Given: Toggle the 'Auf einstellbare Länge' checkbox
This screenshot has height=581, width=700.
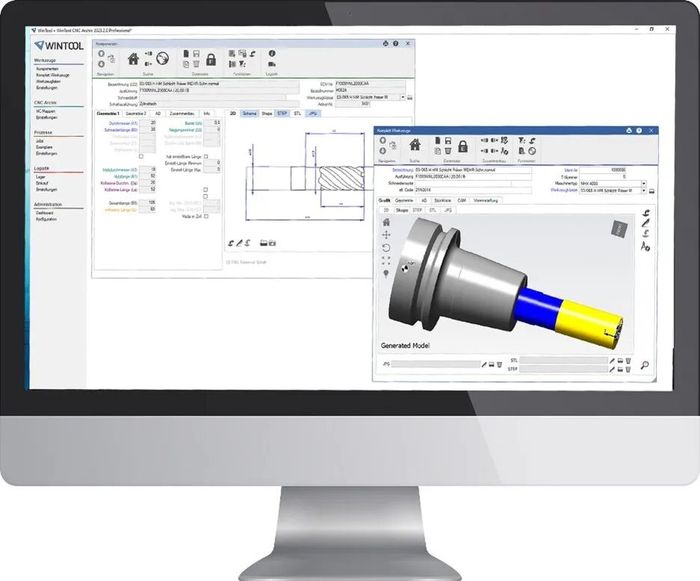Looking at the screenshot, I should pyautogui.click(x=206, y=157).
